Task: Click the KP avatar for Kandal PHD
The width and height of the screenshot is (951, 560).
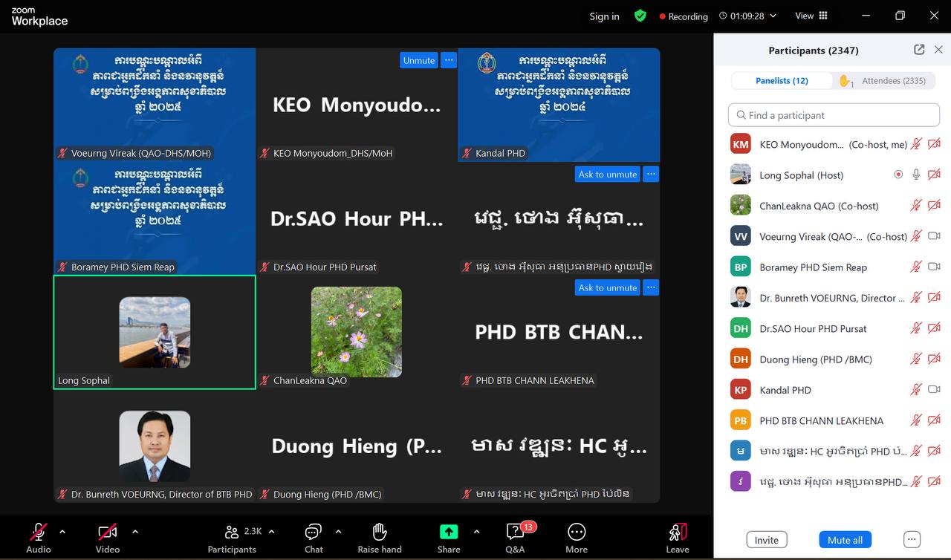Action: pos(741,389)
